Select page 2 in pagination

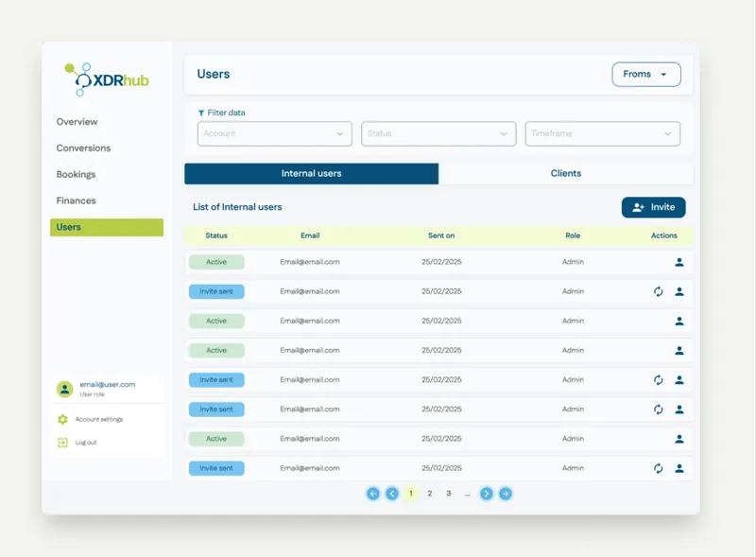[430, 494]
